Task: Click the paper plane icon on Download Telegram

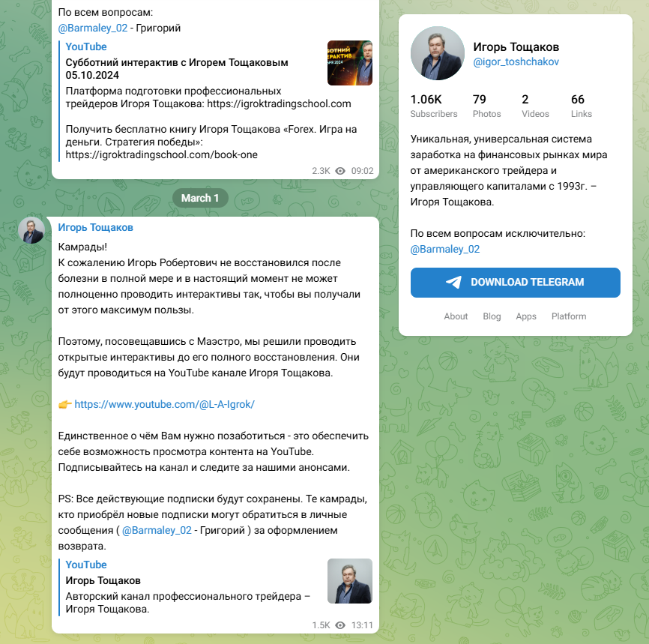Action: point(453,283)
